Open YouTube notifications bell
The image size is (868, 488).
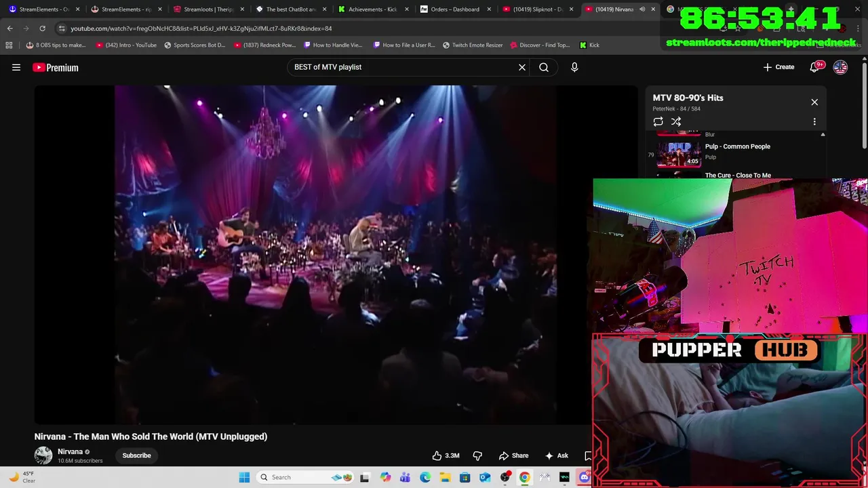tap(814, 67)
